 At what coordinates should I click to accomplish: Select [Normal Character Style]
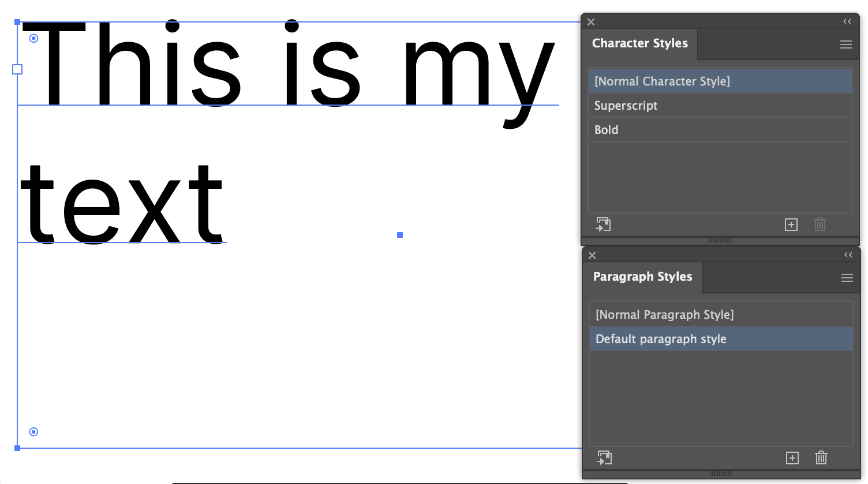pyautogui.click(x=720, y=81)
